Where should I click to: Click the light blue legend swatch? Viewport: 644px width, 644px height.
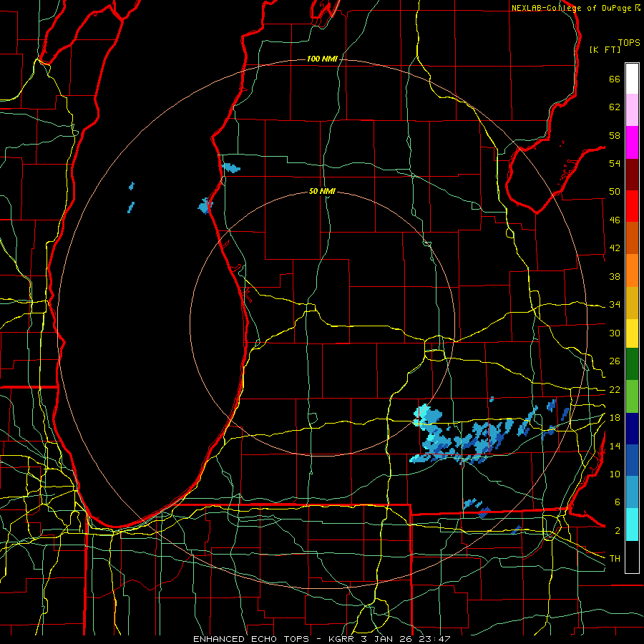(632, 492)
